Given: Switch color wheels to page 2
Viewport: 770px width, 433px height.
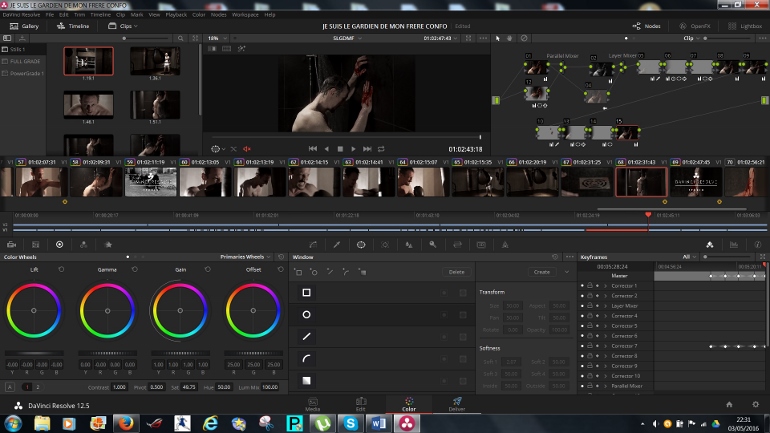Looking at the screenshot, I should pos(37,387).
